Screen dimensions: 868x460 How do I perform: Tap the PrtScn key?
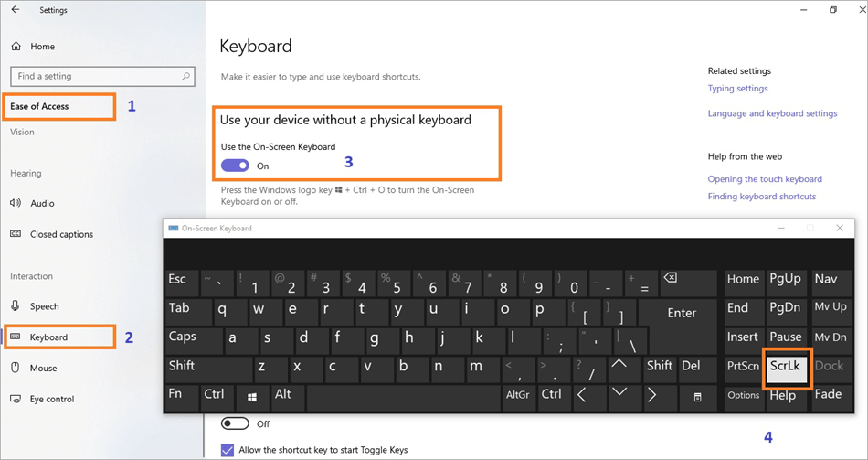coord(744,368)
